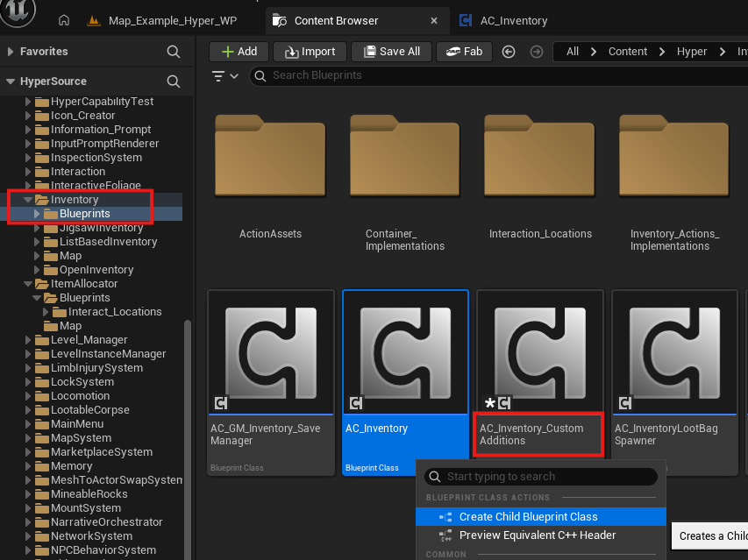Select the LevelInstanceManager folder

coord(108,354)
